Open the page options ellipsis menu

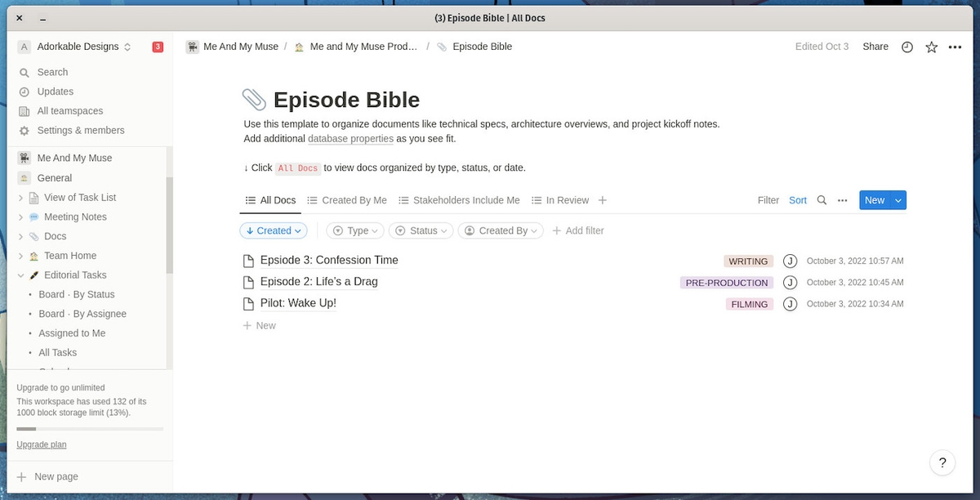(955, 47)
